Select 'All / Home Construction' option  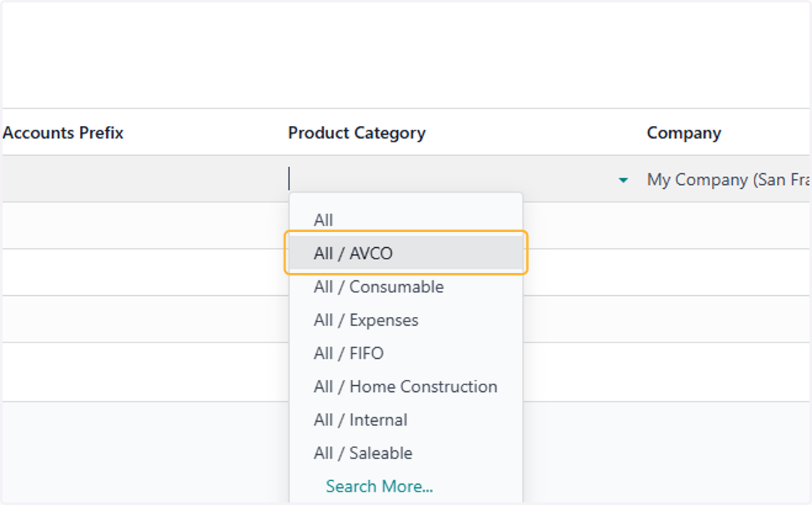click(x=406, y=386)
